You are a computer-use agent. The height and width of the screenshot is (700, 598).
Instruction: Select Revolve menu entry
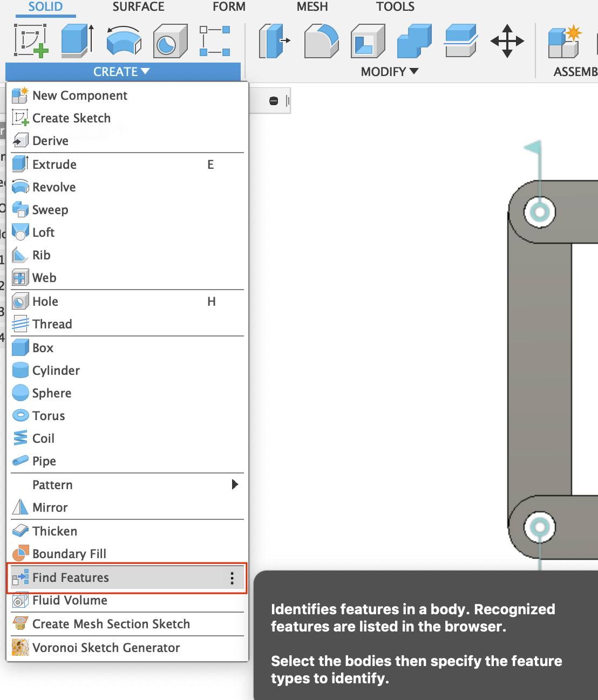coord(127,187)
